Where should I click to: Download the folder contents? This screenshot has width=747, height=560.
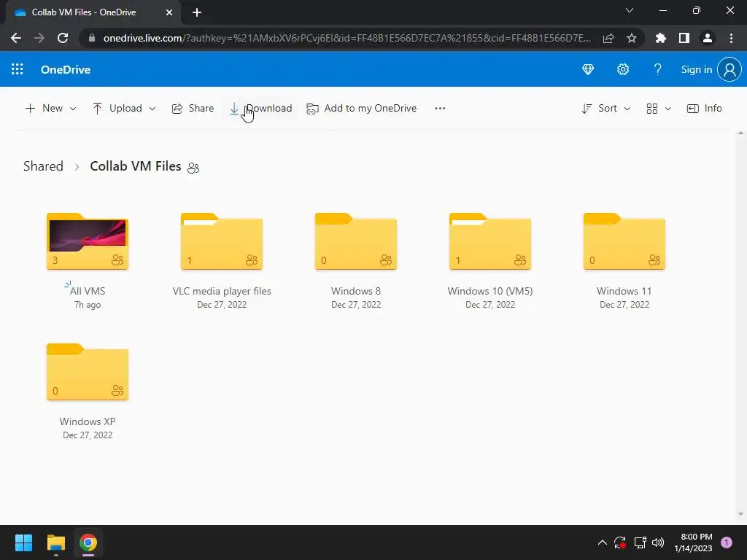(x=260, y=108)
